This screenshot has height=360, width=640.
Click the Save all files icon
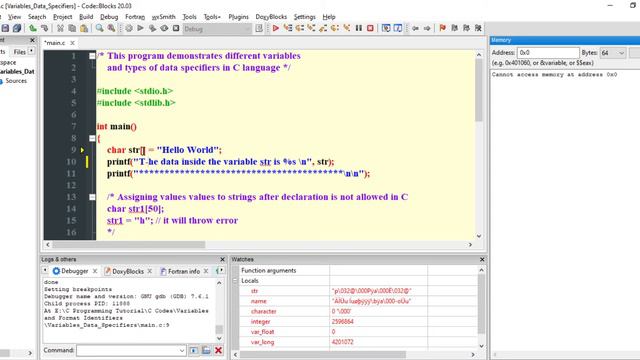coord(17,28)
